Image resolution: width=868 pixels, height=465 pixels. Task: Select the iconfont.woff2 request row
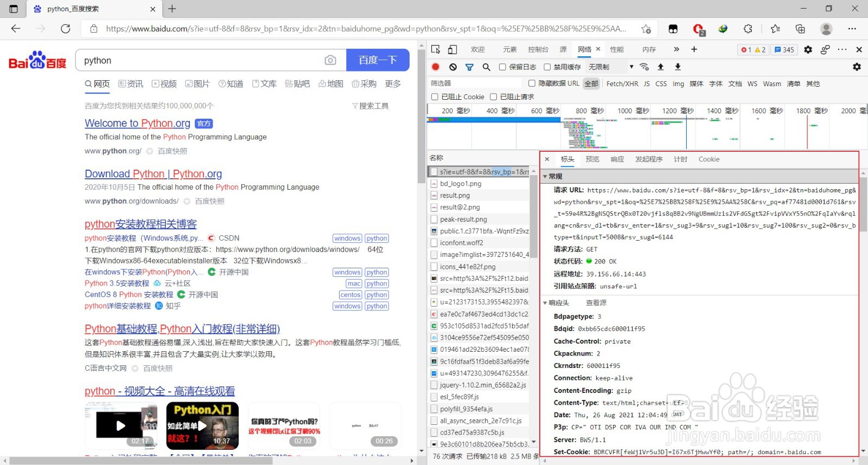pos(478,243)
